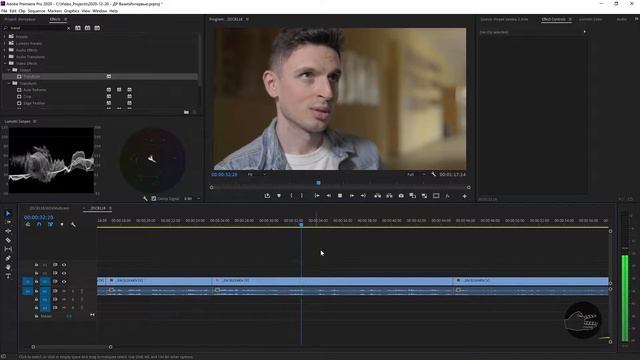Screen dimensions: 640x360
Task: Switch to the Source monitor tab
Action: (x=504, y=19)
